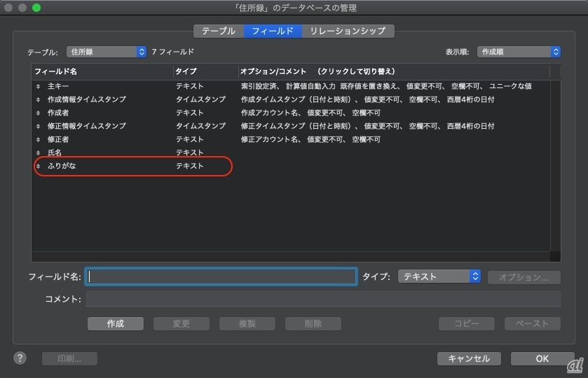Open the 表示順 dropdown showing 作成順

pos(519,52)
